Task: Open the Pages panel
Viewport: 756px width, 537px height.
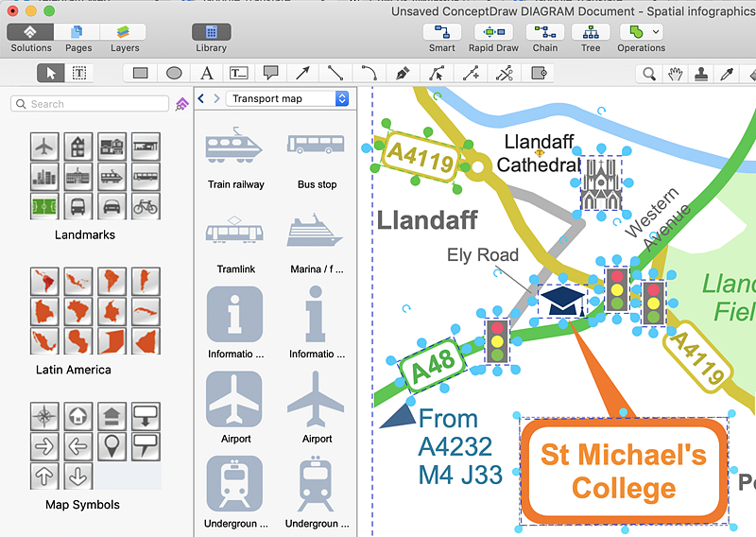Action: coord(77,32)
